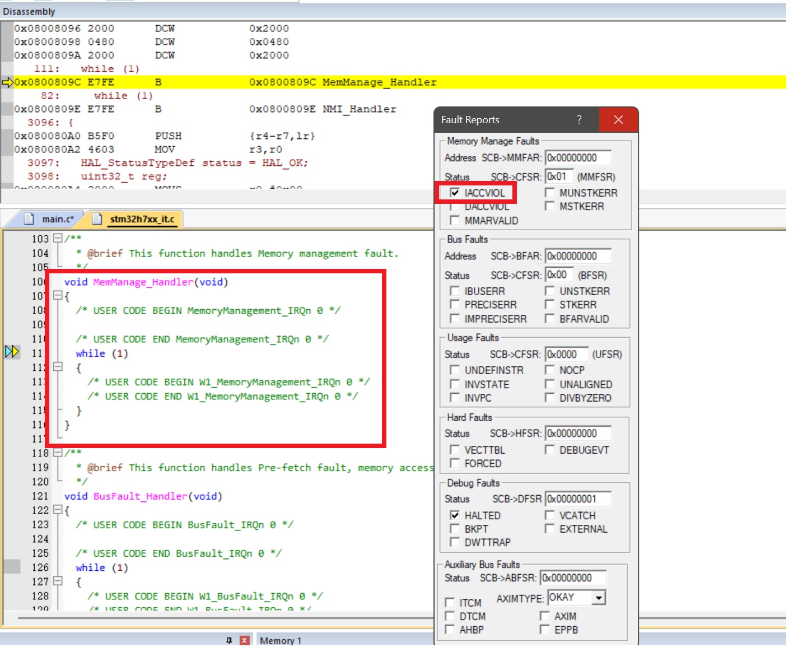This screenshot has width=812, height=652.
Task: Check the VECTTBL hard fault box
Action: pyautogui.click(x=455, y=450)
